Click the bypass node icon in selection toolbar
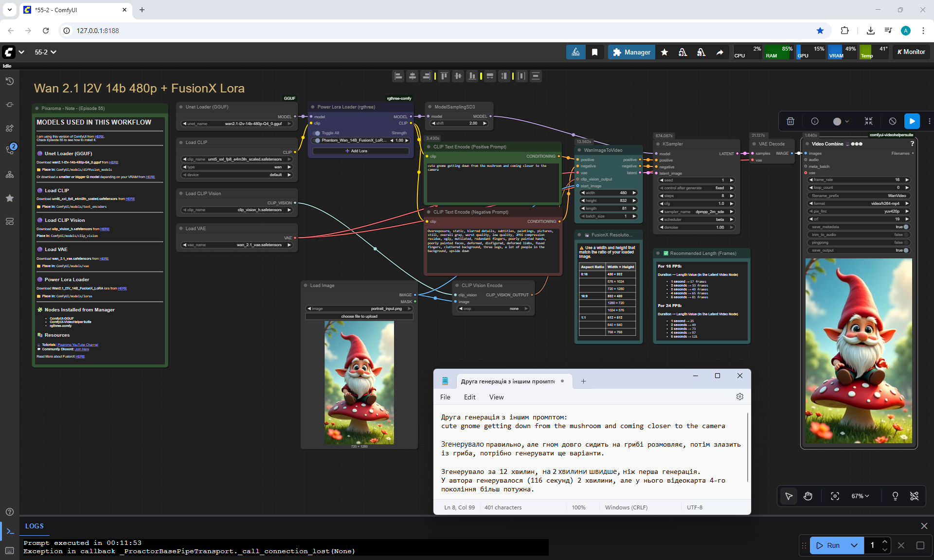 click(x=892, y=121)
